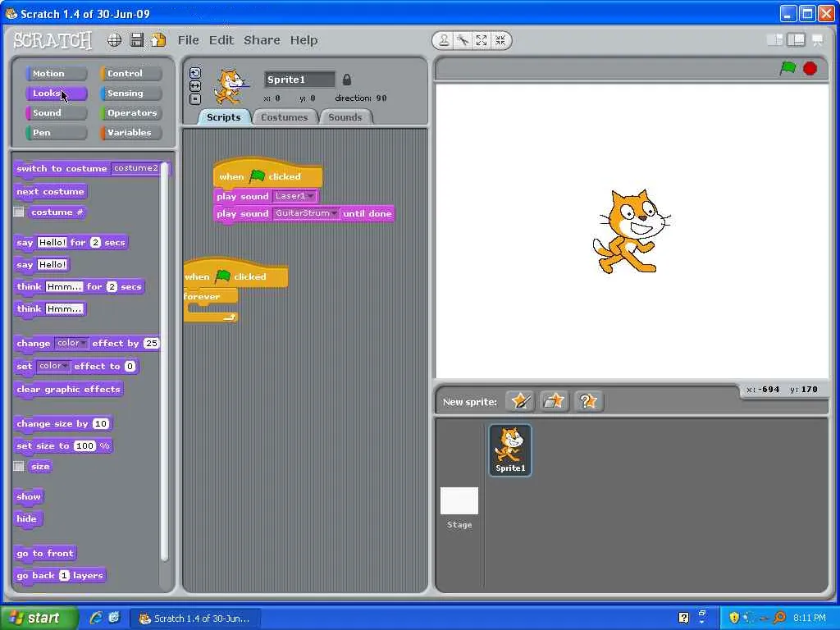This screenshot has width=840, height=630.
Task: Set rotation style to left-right flip
Action: (x=195, y=86)
